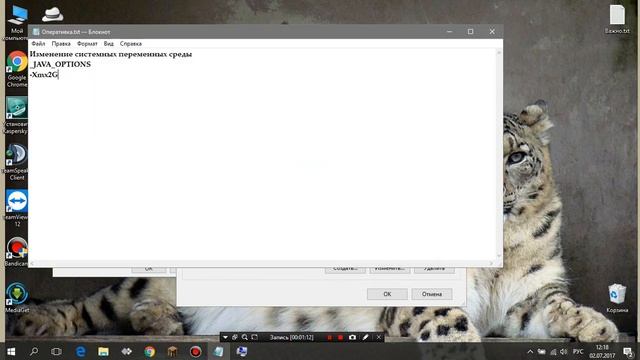The width and height of the screenshot is (640, 360).
Task: Click OK in the background environment variables dialog
Action: [x=387, y=294]
